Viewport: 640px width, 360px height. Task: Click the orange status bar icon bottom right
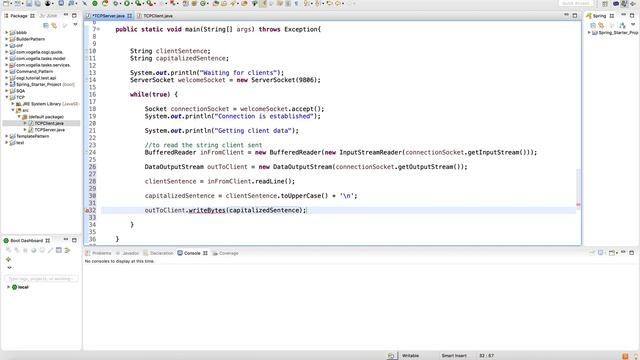point(625,356)
